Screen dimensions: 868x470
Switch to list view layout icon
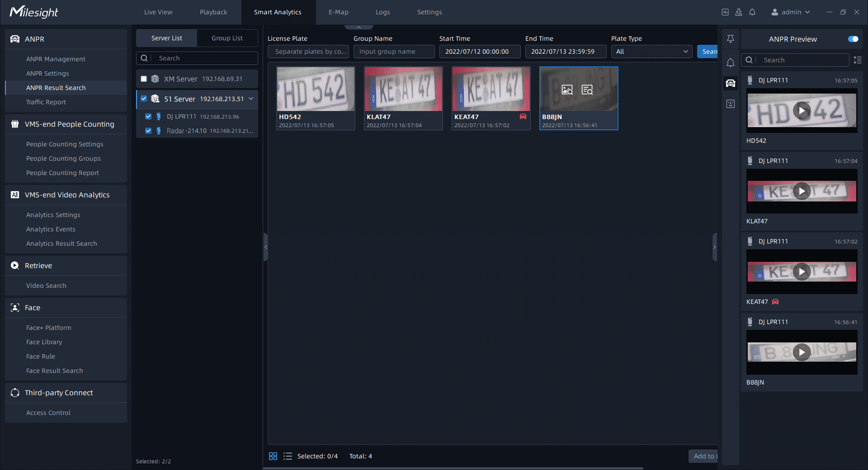(288, 456)
